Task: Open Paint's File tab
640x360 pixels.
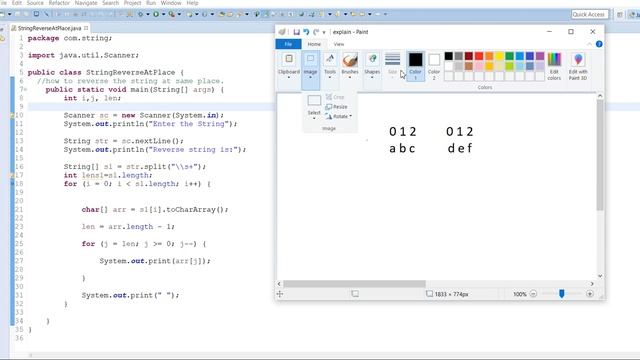Action: [288, 44]
